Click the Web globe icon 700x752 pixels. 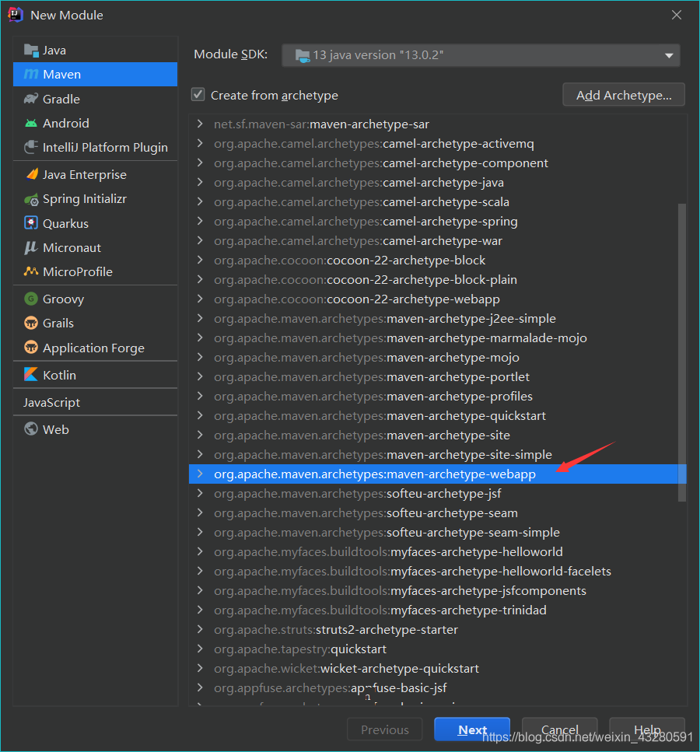coord(31,428)
